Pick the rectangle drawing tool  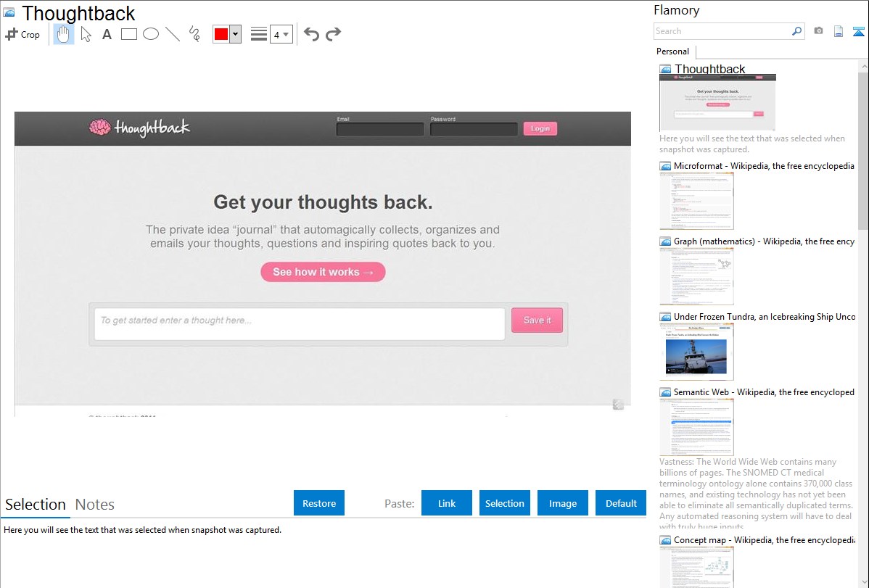(x=128, y=34)
